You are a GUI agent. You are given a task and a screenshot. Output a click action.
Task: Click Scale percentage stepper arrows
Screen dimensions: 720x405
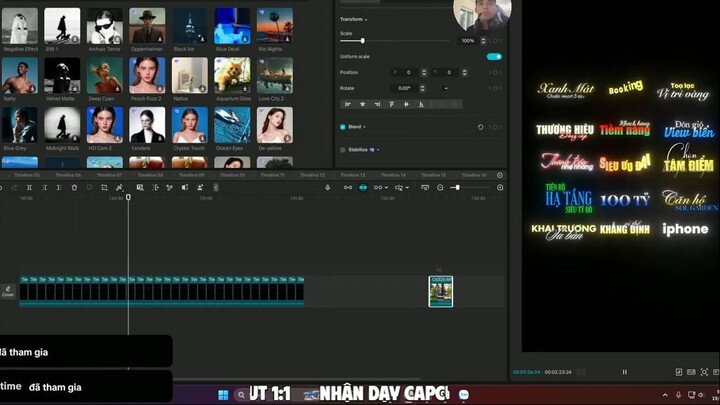coord(483,41)
